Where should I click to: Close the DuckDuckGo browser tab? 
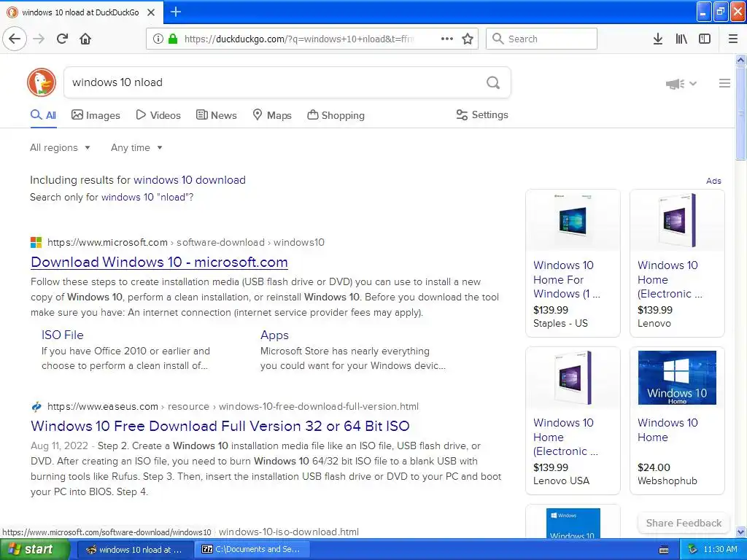coord(151,12)
